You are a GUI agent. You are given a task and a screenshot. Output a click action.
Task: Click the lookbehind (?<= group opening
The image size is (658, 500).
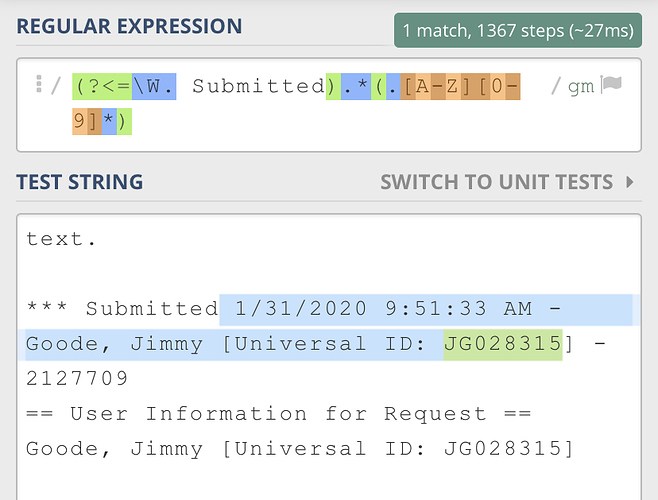(102, 86)
